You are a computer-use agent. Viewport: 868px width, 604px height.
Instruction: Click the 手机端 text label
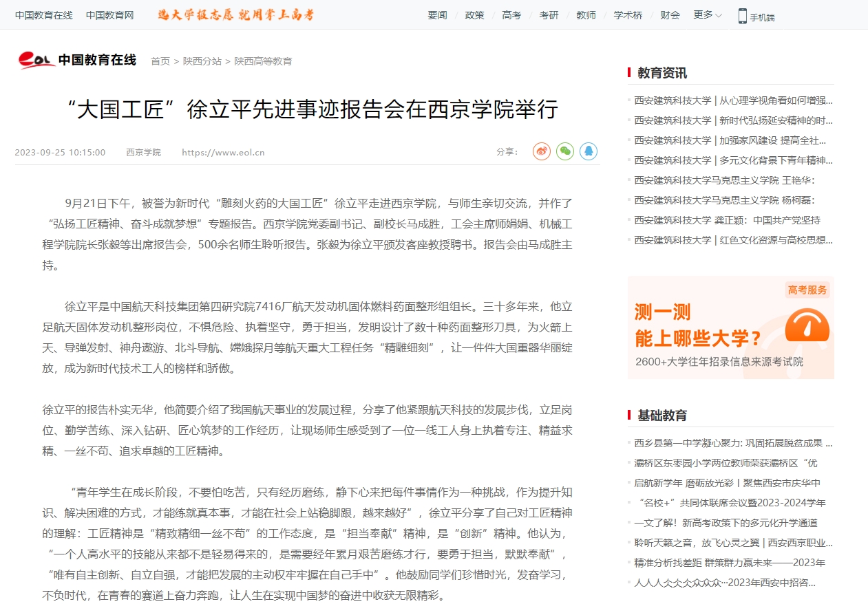point(762,17)
